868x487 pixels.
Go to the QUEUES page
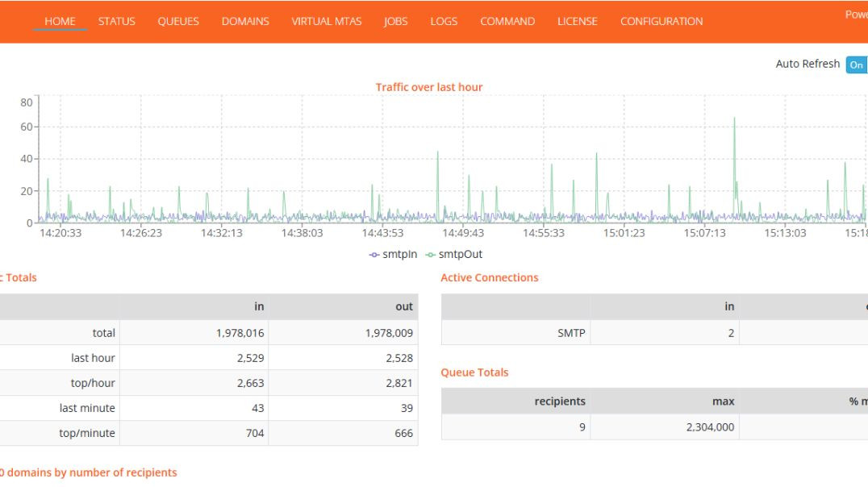(x=178, y=22)
